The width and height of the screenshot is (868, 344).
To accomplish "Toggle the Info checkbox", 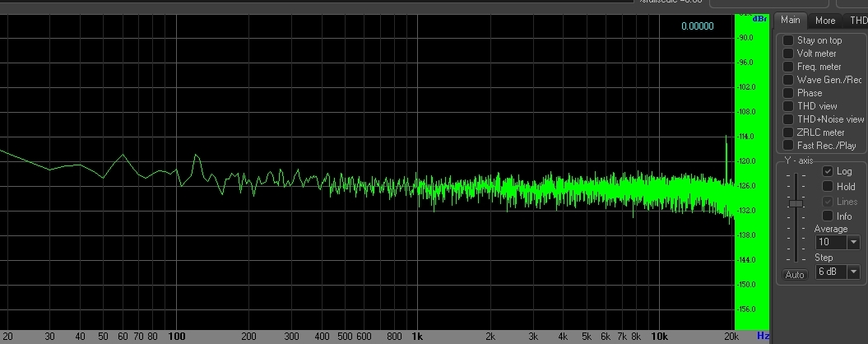I will 828,216.
